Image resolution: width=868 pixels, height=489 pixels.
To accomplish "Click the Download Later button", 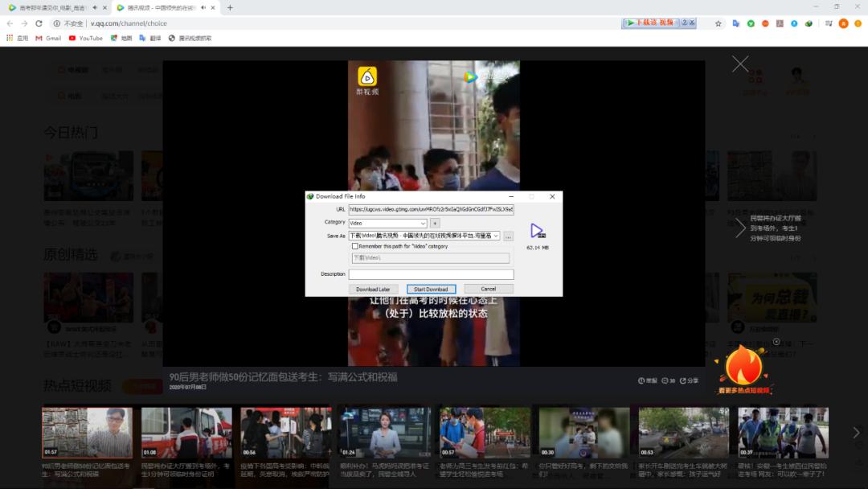I will (x=375, y=288).
